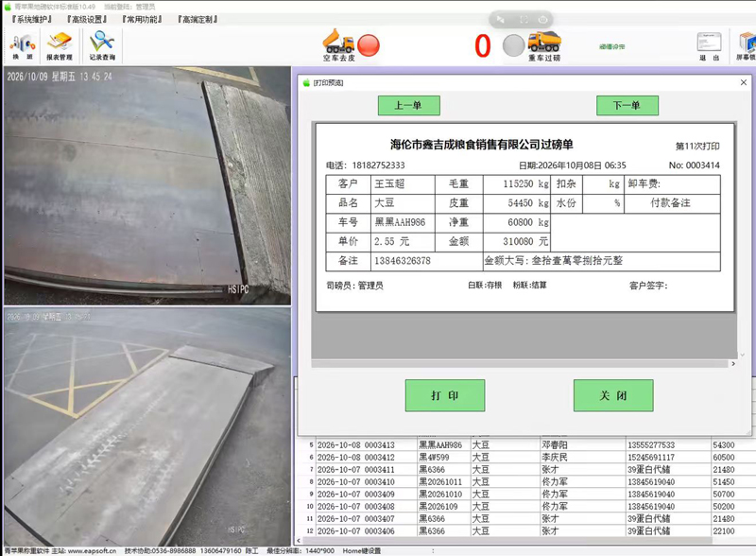
Task: Click the ticket number No: 0003414
Action: 695,165
